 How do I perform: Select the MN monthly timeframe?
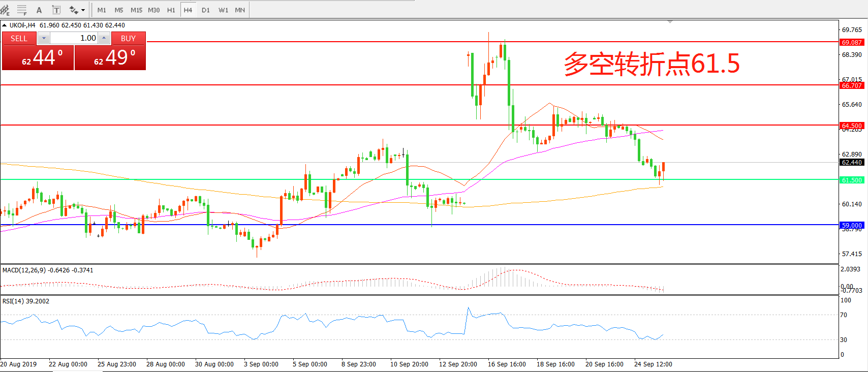click(x=240, y=10)
